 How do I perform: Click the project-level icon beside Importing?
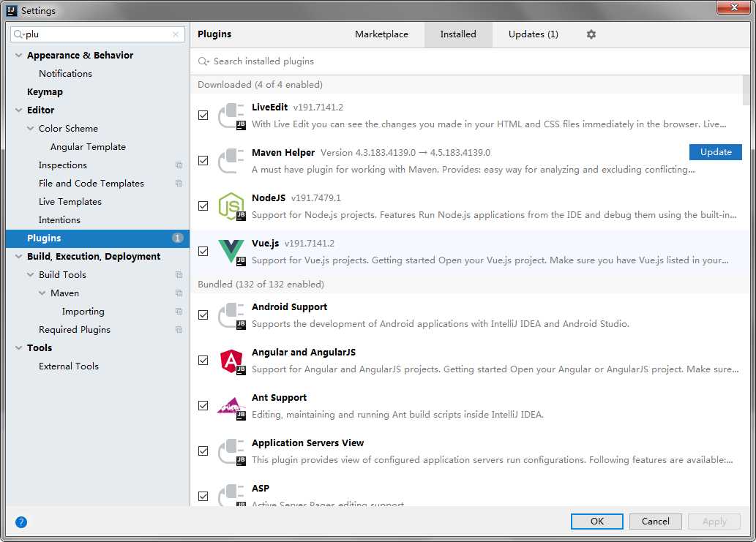[x=179, y=311]
